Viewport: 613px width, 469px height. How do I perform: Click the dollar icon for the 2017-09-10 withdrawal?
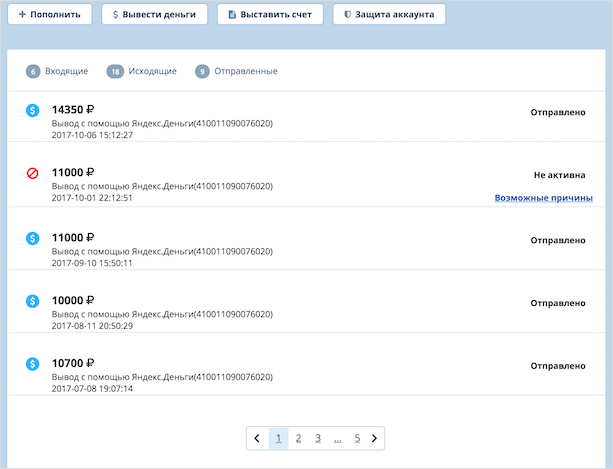click(x=33, y=238)
